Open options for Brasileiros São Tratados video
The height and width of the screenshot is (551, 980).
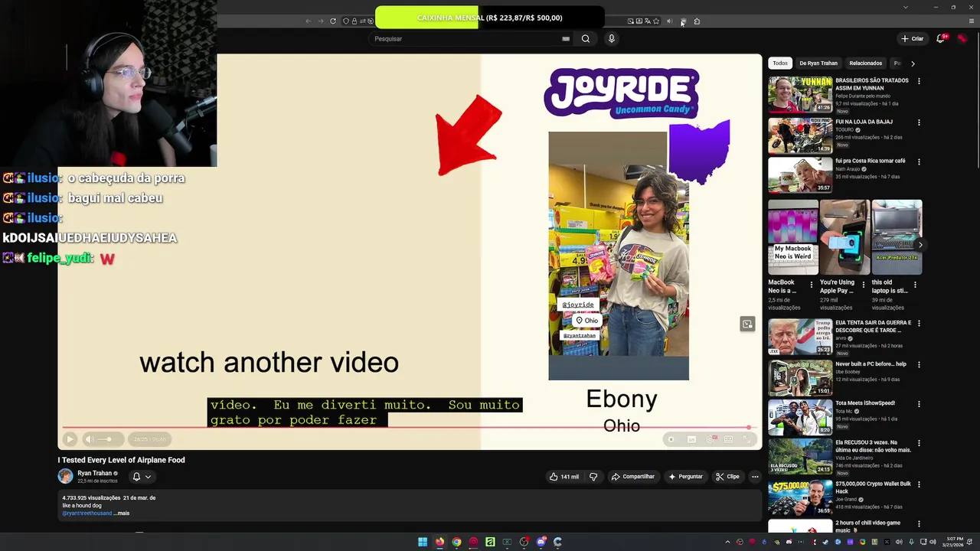click(x=919, y=81)
